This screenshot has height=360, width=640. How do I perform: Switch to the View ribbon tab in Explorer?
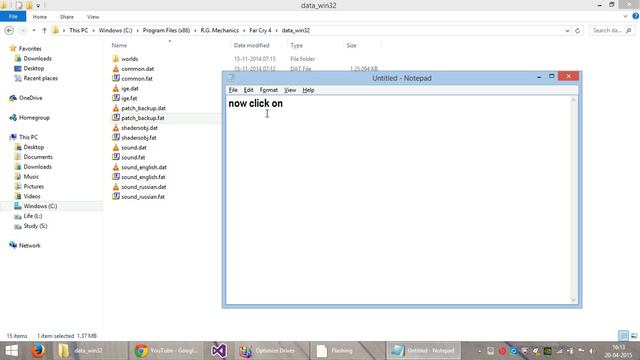click(93, 17)
